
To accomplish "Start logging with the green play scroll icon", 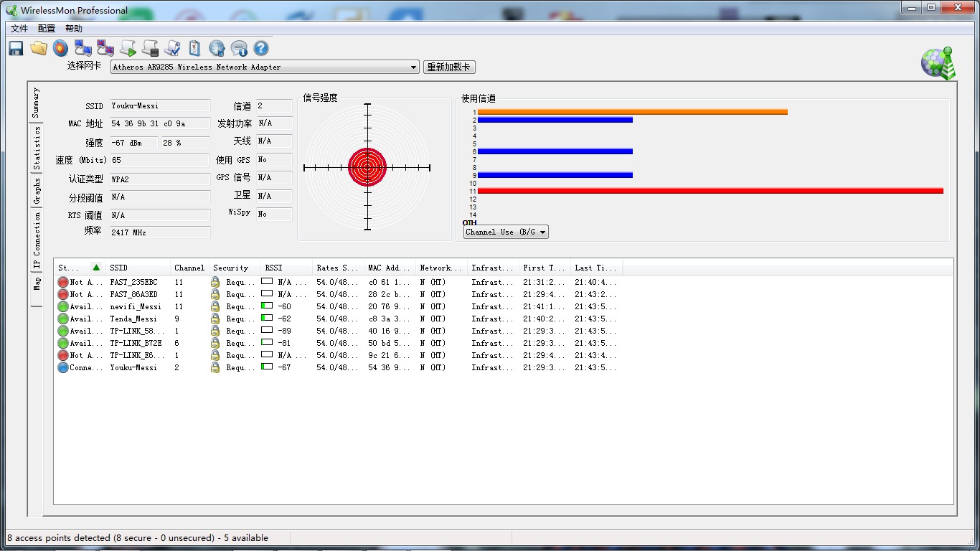I will coord(128,48).
